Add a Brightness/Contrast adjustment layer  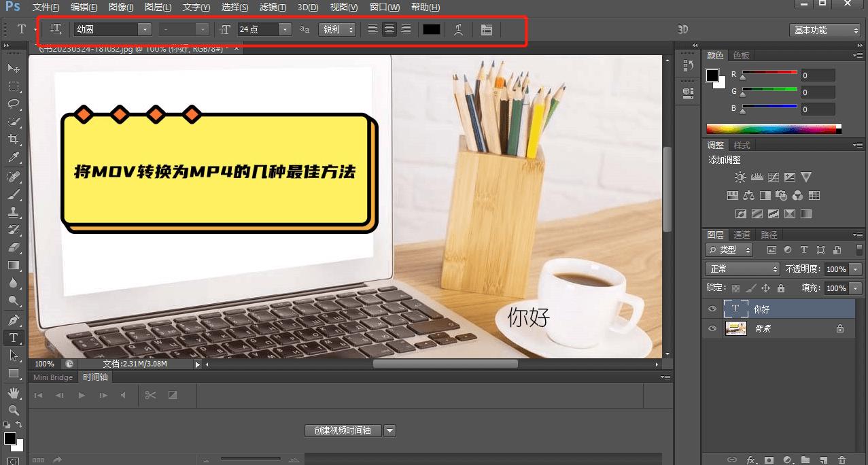pyautogui.click(x=740, y=177)
